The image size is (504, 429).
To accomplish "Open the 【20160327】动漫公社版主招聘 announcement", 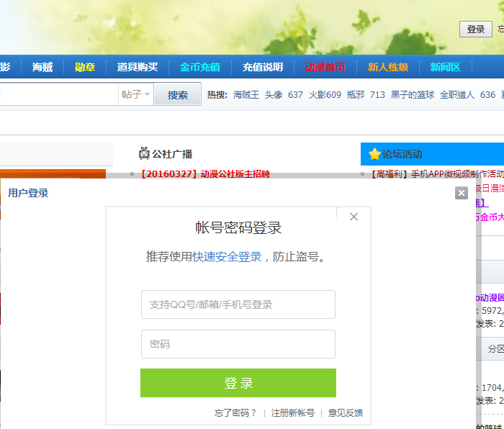I will 204,174.
